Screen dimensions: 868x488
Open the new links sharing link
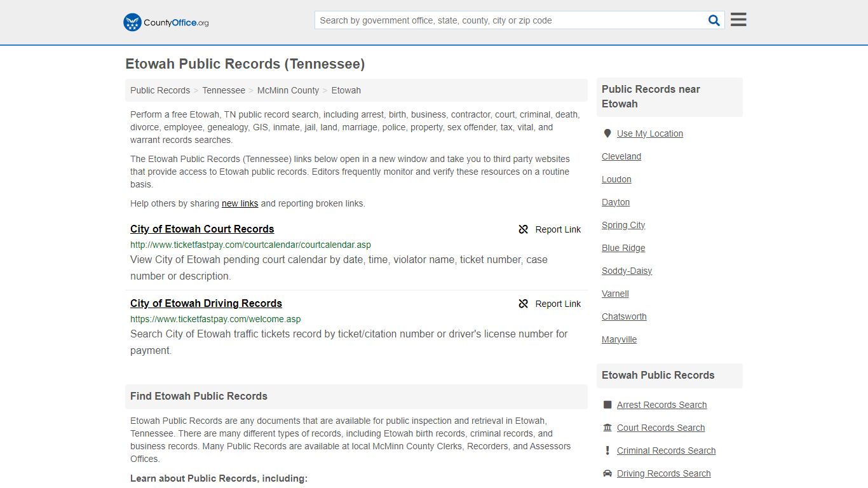click(240, 203)
